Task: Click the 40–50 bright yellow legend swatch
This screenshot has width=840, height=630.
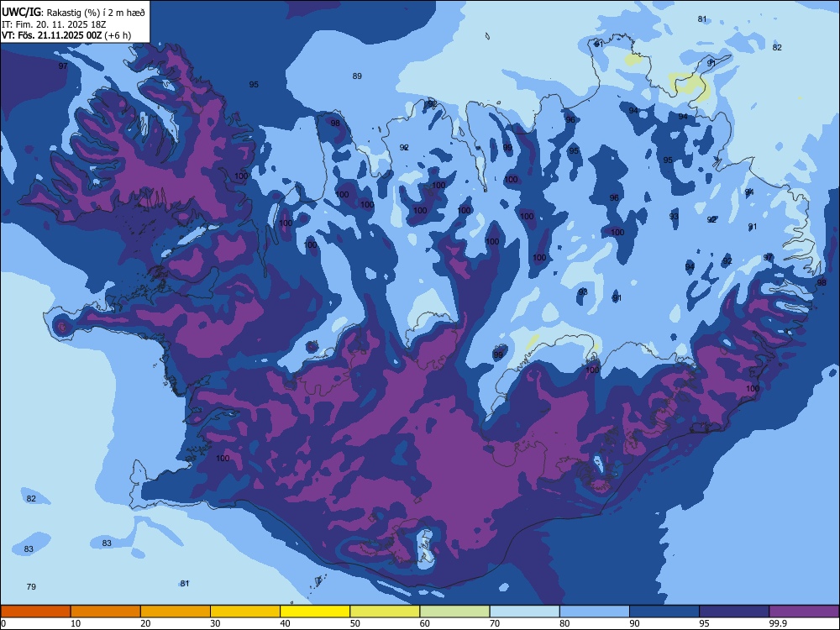Action: 315,612
